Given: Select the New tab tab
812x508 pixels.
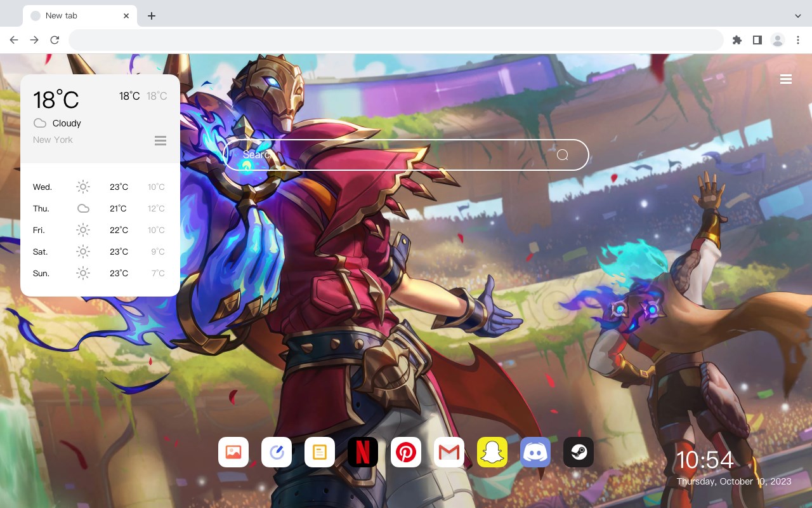Looking at the screenshot, I should click(x=80, y=16).
